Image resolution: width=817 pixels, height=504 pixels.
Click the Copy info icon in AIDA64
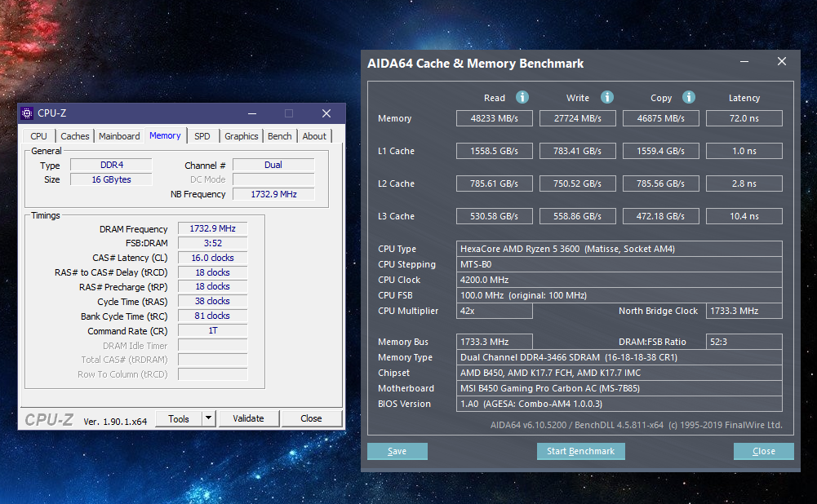(x=689, y=97)
